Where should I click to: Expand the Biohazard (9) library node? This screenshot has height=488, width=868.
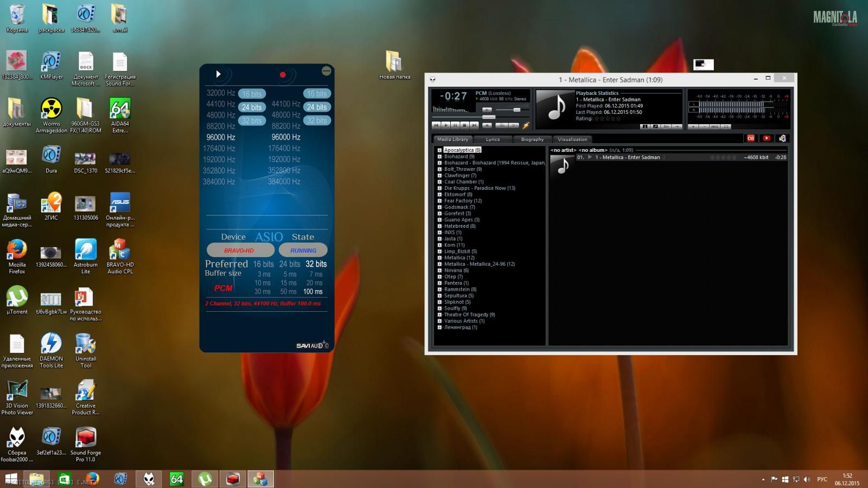click(x=439, y=157)
